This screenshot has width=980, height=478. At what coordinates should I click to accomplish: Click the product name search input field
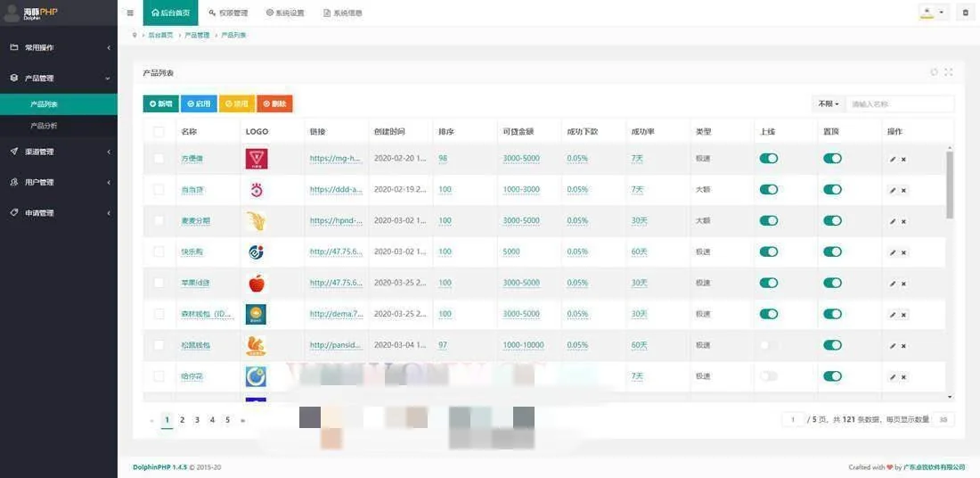(x=899, y=104)
